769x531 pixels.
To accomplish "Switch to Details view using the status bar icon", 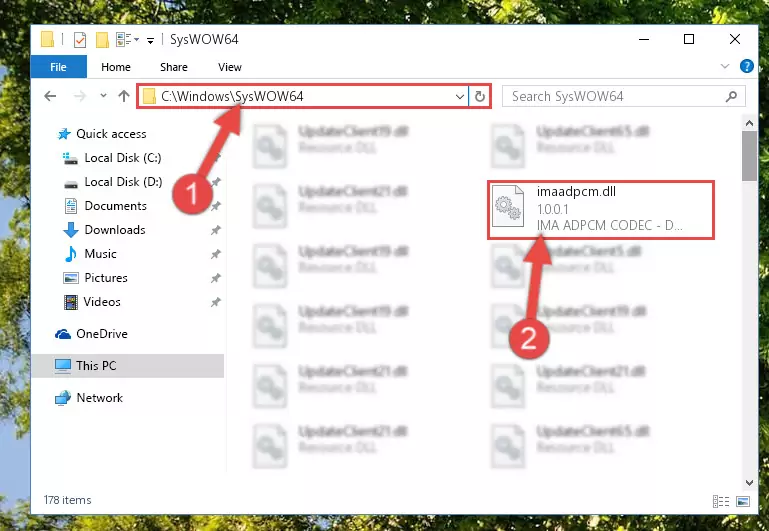I will pyautogui.click(x=720, y=501).
